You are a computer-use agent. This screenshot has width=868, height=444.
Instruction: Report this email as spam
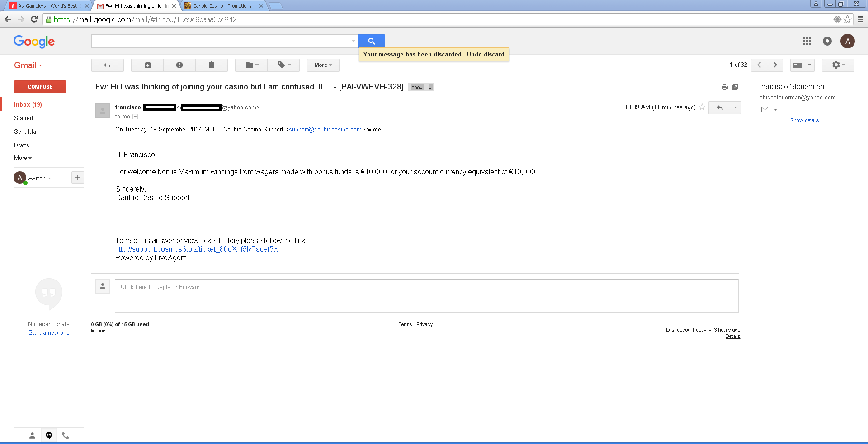point(179,65)
